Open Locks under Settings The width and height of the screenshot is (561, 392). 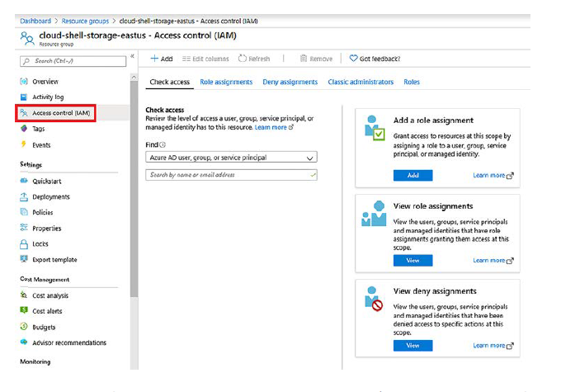[x=40, y=244]
